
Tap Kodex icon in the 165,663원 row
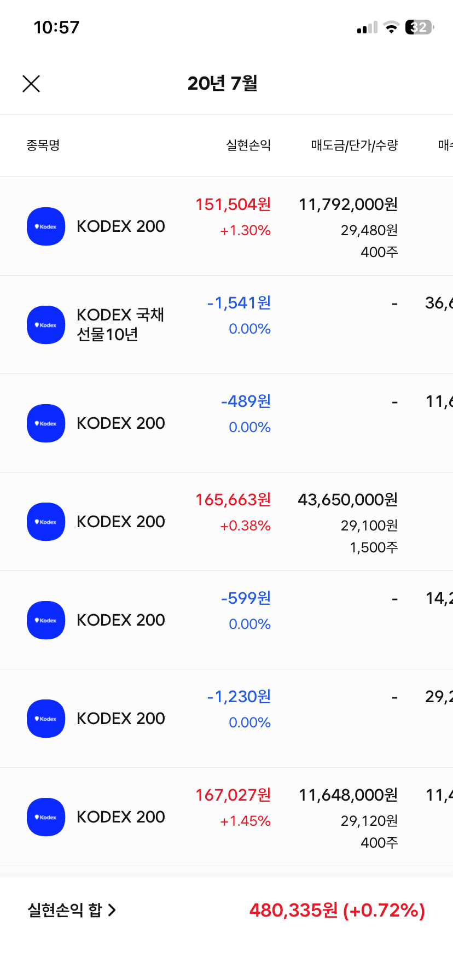[x=46, y=522]
